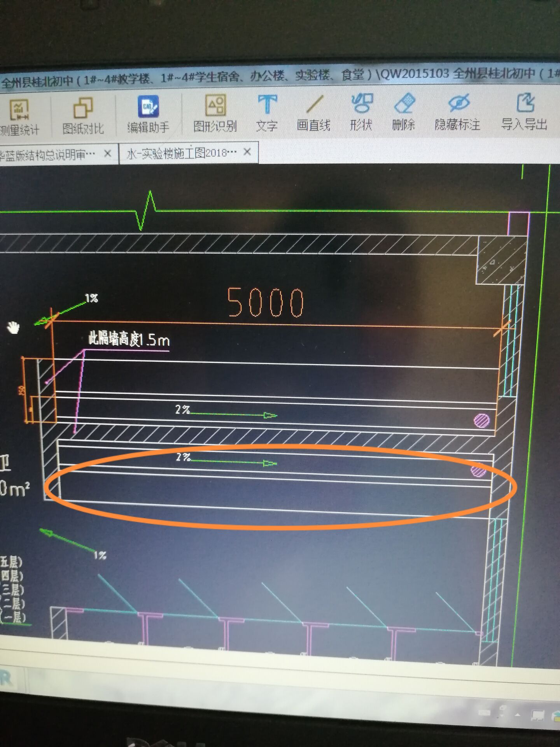Select the 画直线 draw line tool
560x747 pixels.
[x=313, y=113]
